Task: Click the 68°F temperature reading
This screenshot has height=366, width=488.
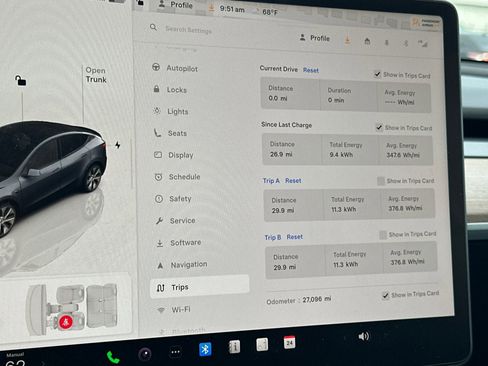Action: 270,12
